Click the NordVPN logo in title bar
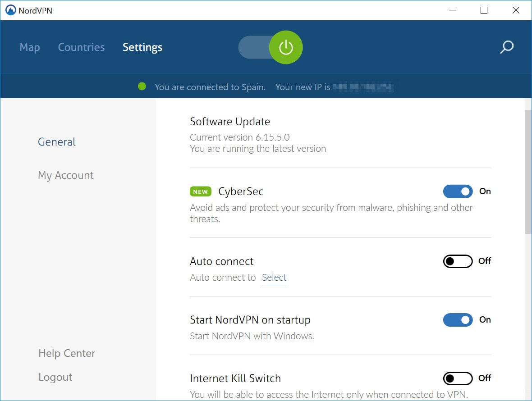The image size is (532, 401). tap(10, 10)
